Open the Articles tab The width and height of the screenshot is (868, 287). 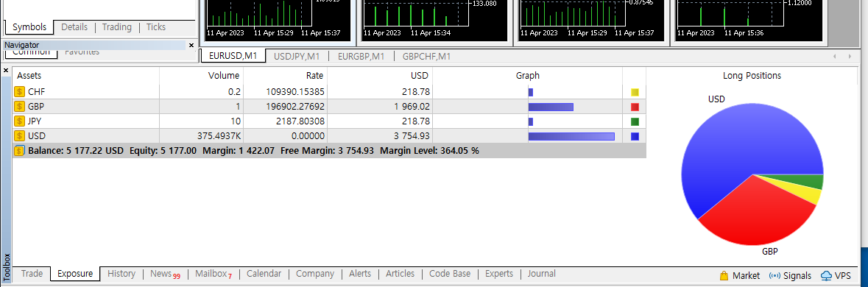400,274
